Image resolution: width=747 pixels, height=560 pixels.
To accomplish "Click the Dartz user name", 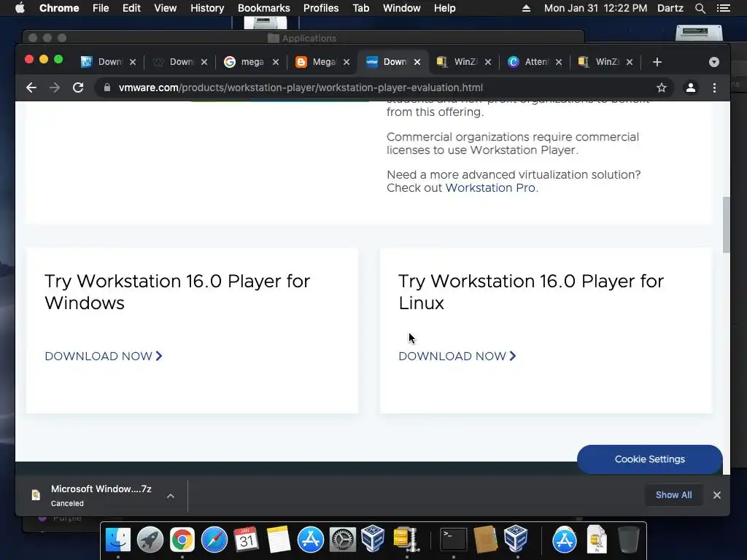I will point(670,8).
